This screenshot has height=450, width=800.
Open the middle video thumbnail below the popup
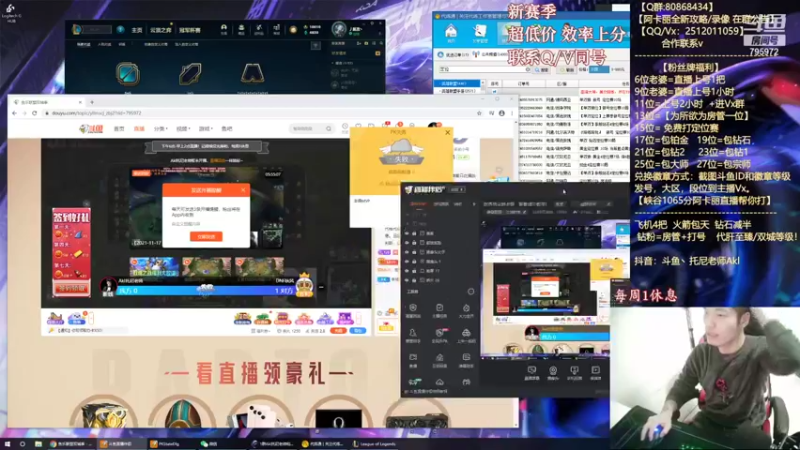tap(206, 266)
